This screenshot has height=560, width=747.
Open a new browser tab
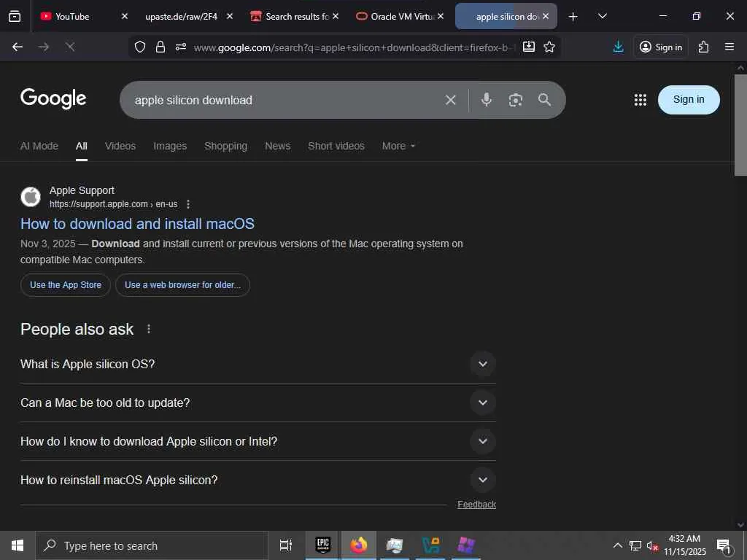point(573,17)
